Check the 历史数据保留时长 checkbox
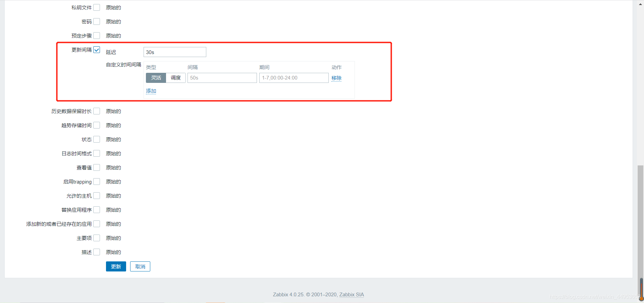 [97, 111]
